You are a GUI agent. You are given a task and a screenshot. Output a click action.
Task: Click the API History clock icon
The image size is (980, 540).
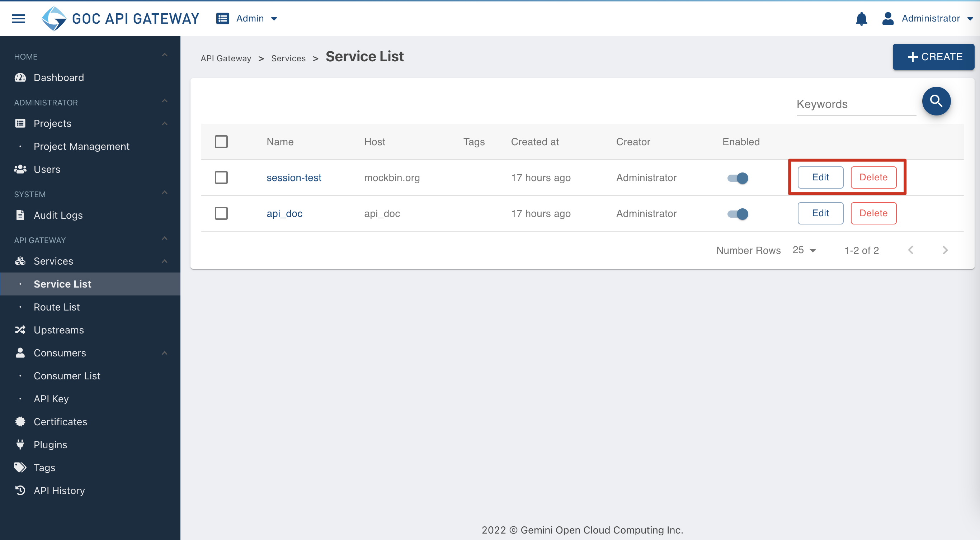[20, 490]
